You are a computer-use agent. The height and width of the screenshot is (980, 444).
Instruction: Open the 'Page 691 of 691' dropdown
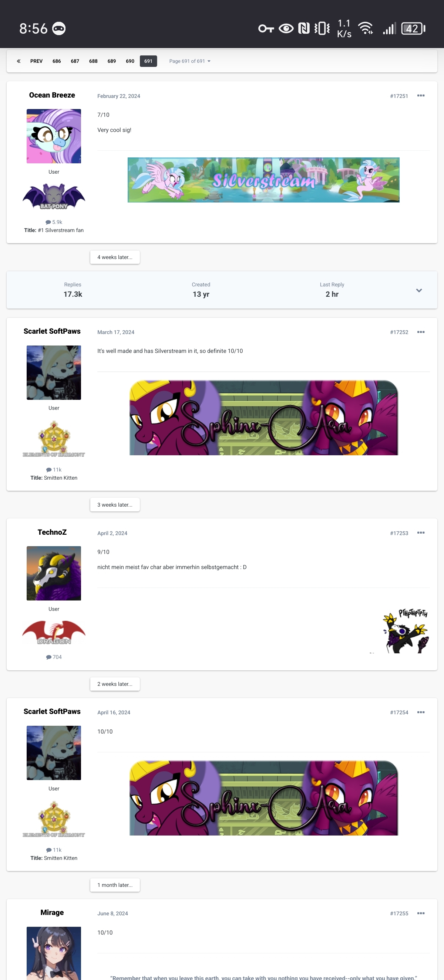click(x=190, y=61)
